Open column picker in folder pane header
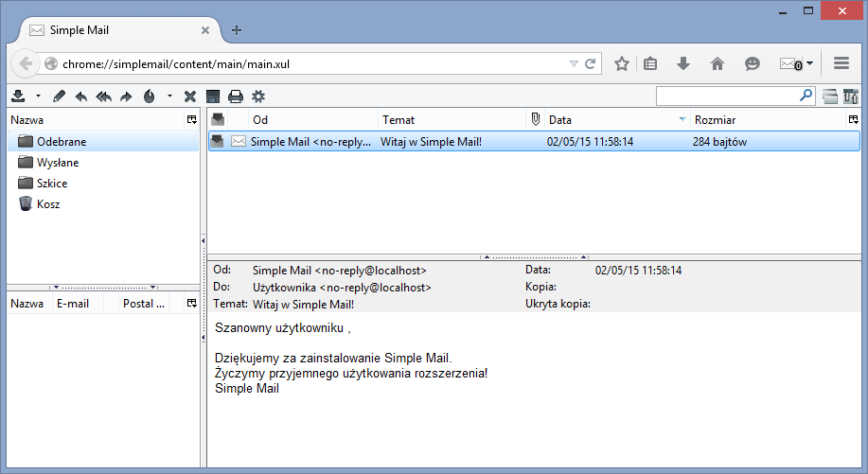This screenshot has height=474, width=868. (191, 119)
